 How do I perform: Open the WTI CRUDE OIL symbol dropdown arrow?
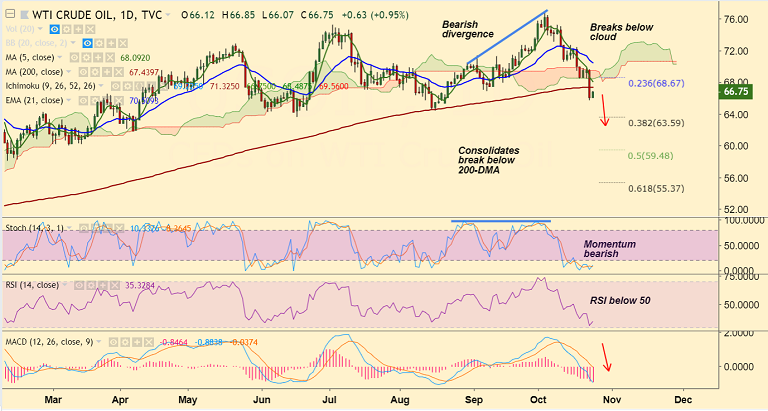pos(168,14)
